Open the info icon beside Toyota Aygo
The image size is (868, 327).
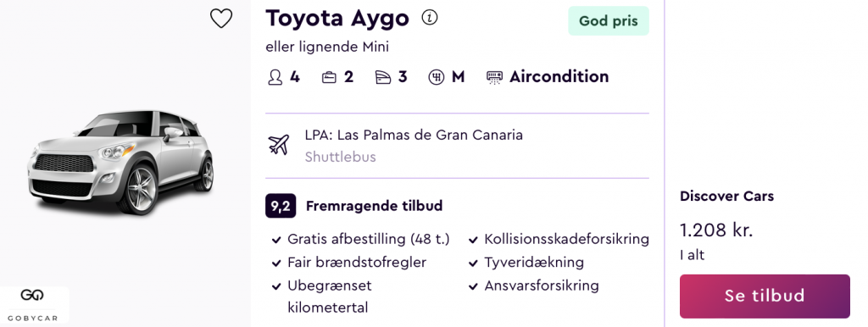429,18
